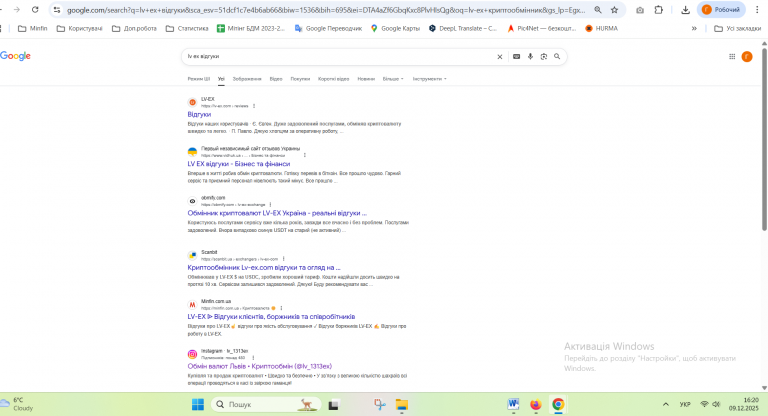Open the Snipping Tool from the taskbar
768x416 pixels.
coord(380,404)
